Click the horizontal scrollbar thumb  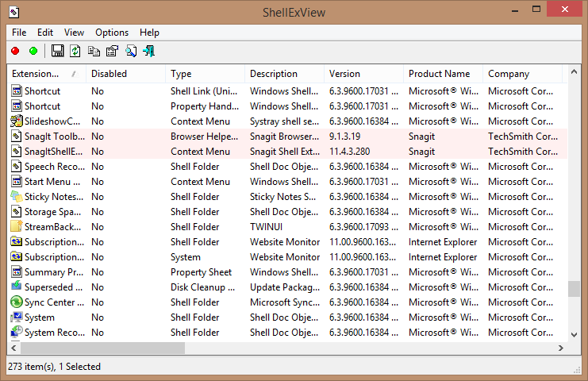pos(102,348)
